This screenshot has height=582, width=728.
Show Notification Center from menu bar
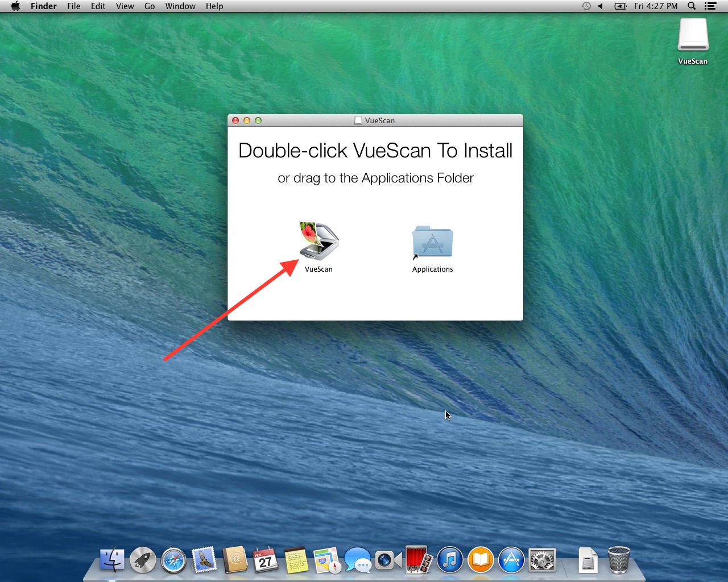coord(710,6)
